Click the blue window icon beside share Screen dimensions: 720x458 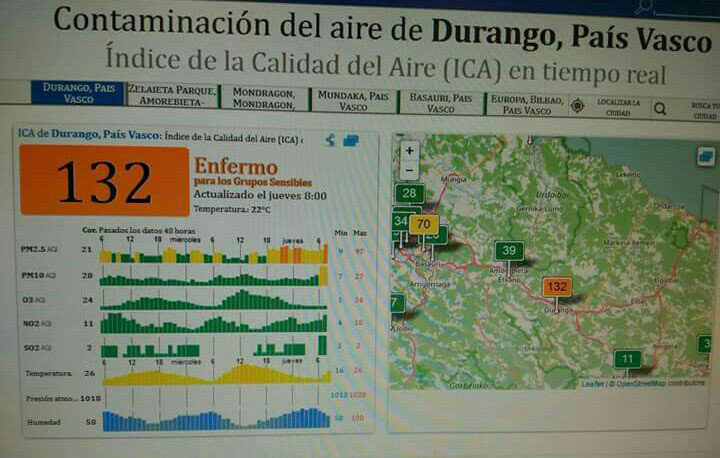click(350, 141)
